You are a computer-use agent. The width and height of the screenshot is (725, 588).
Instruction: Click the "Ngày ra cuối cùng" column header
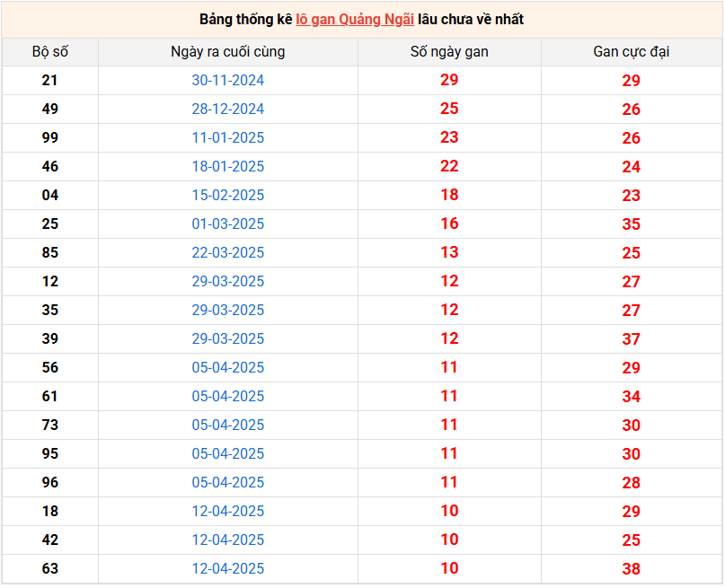pos(227,52)
